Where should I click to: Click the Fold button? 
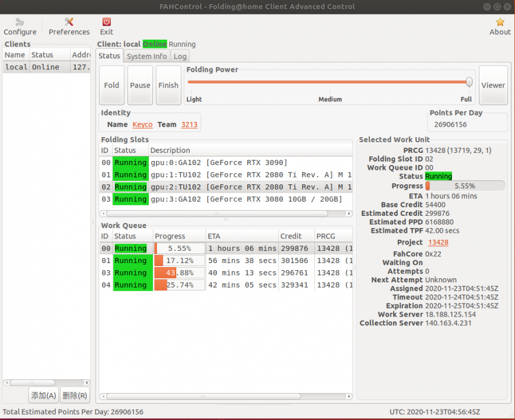click(111, 85)
